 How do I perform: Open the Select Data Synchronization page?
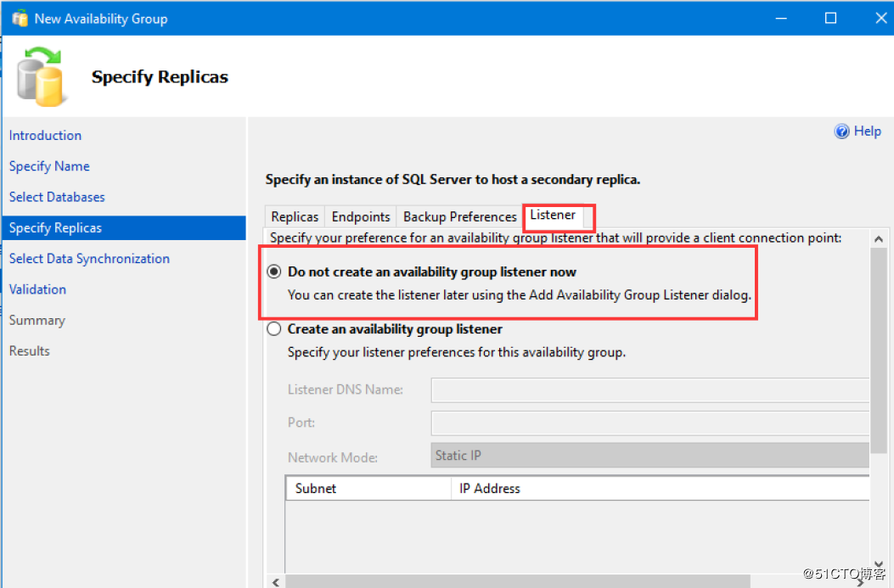click(x=89, y=259)
